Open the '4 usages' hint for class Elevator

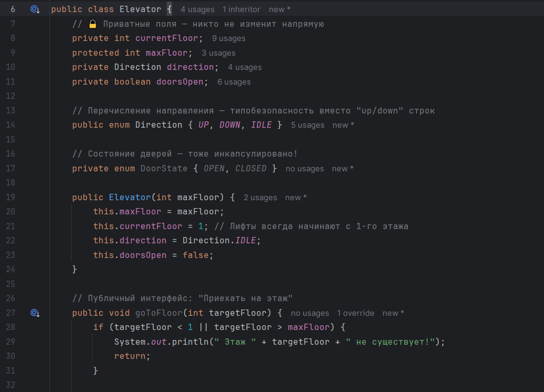[x=197, y=9]
